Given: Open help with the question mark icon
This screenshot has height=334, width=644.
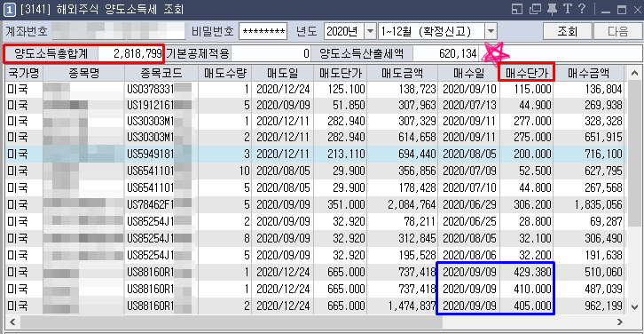Looking at the screenshot, I should 582,9.
